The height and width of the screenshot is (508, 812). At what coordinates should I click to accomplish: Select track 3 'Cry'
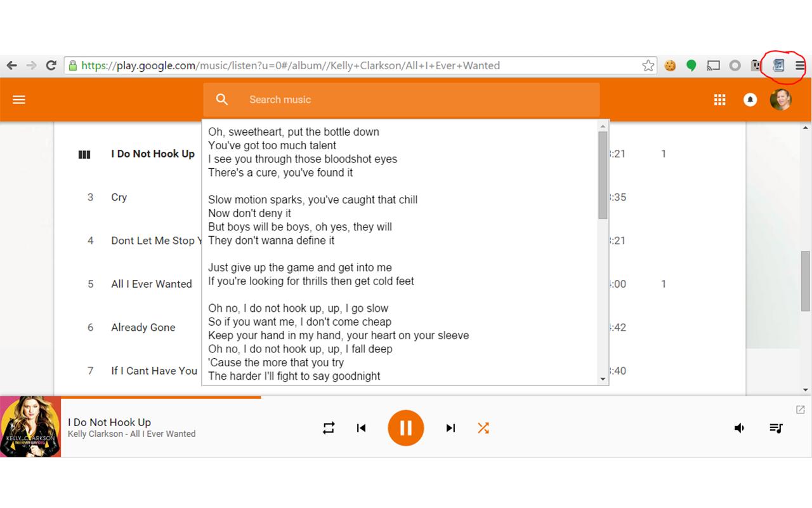tap(119, 197)
